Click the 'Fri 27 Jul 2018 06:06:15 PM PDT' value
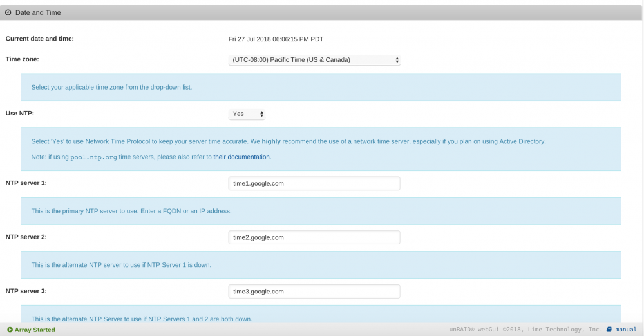Screen dimensions: 644x336 click(x=276, y=39)
